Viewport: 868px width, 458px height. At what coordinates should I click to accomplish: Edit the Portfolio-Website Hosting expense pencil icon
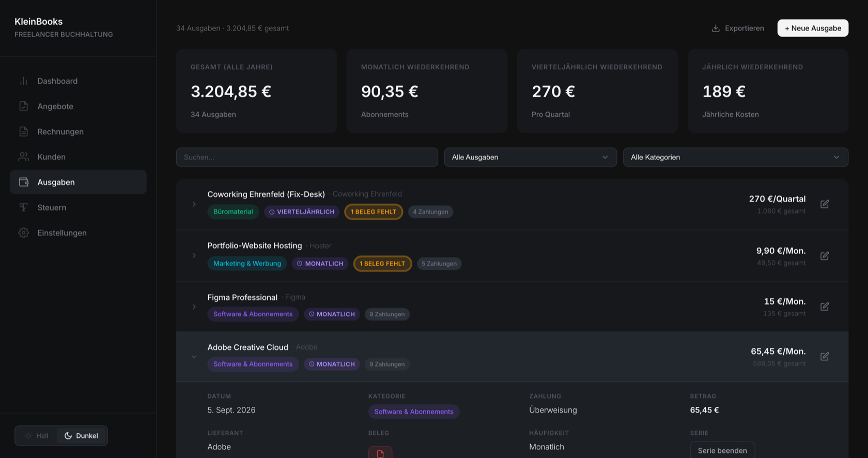[x=825, y=256]
